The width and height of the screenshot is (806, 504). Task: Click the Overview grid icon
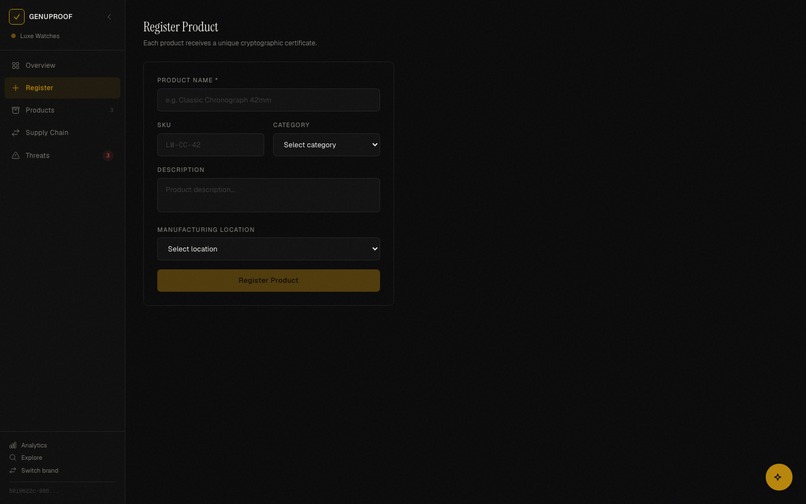point(15,65)
